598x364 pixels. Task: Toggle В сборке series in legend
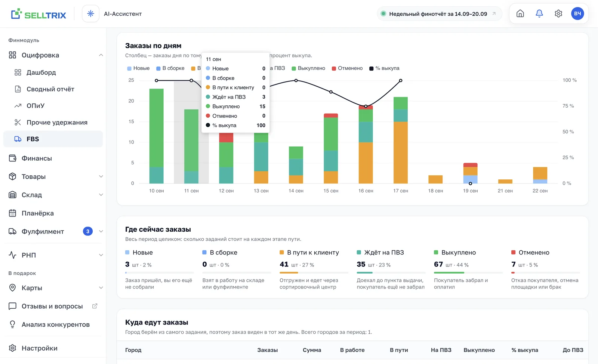pyautogui.click(x=170, y=68)
